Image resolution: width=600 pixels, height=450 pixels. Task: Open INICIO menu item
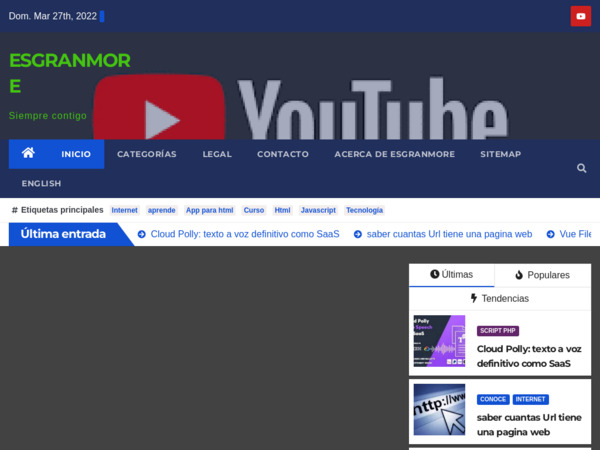point(76,154)
